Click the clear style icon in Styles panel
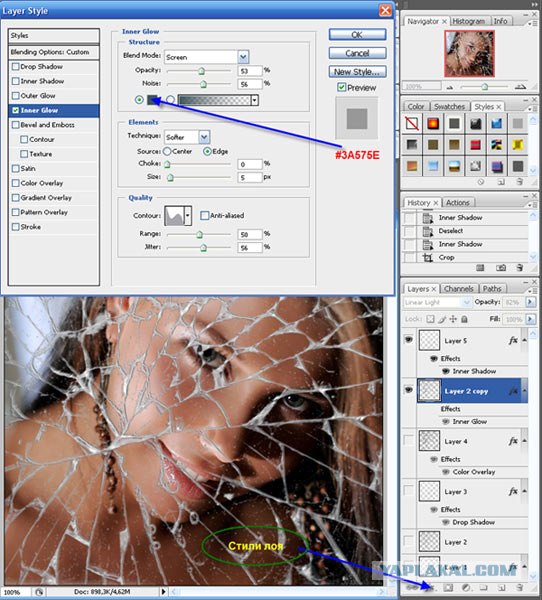Screen dimensions: 542x600 click(481, 182)
